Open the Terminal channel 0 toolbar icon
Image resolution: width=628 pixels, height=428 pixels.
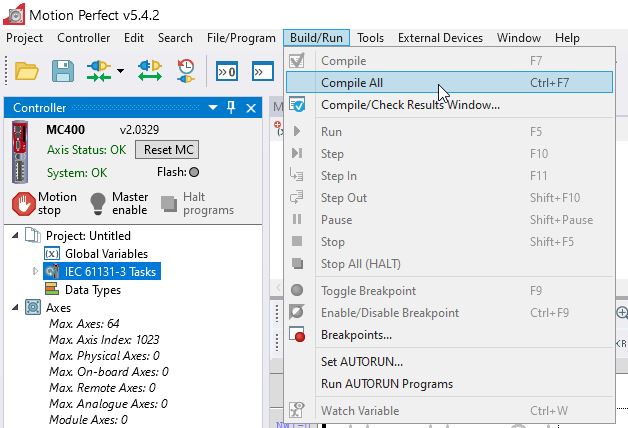click(x=227, y=72)
